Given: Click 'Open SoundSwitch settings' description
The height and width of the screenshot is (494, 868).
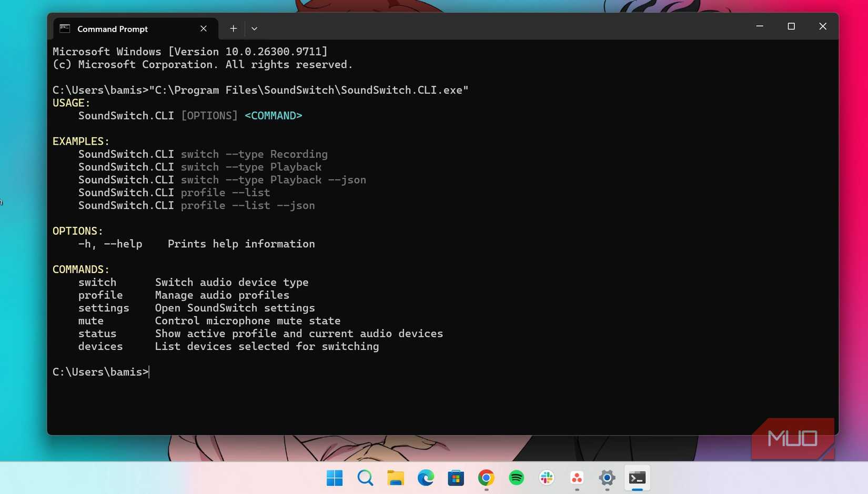Looking at the screenshot, I should tap(235, 308).
